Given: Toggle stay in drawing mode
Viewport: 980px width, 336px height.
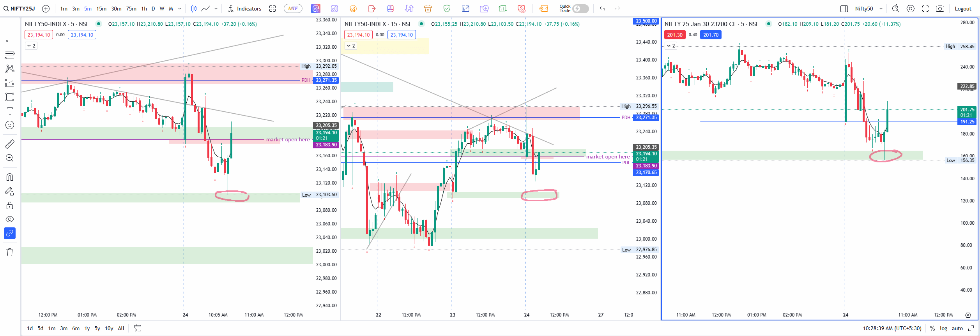Looking at the screenshot, I should (10, 191).
